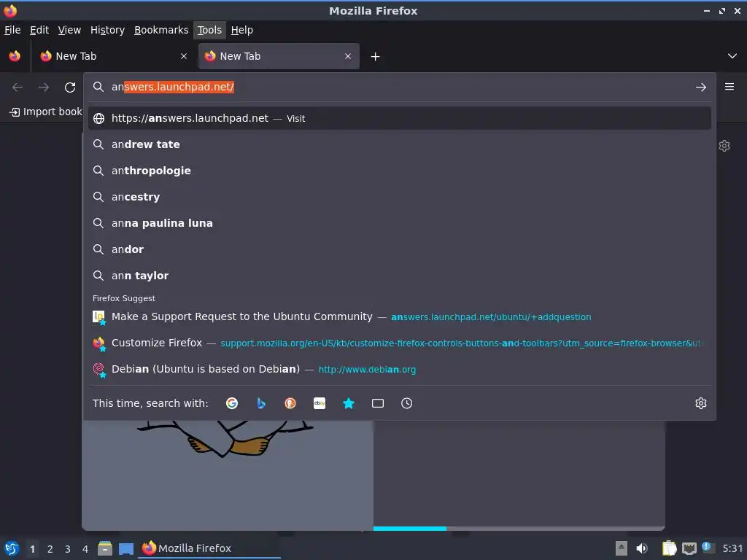Search open Tabs this time
The width and height of the screenshot is (747, 560).
click(378, 403)
